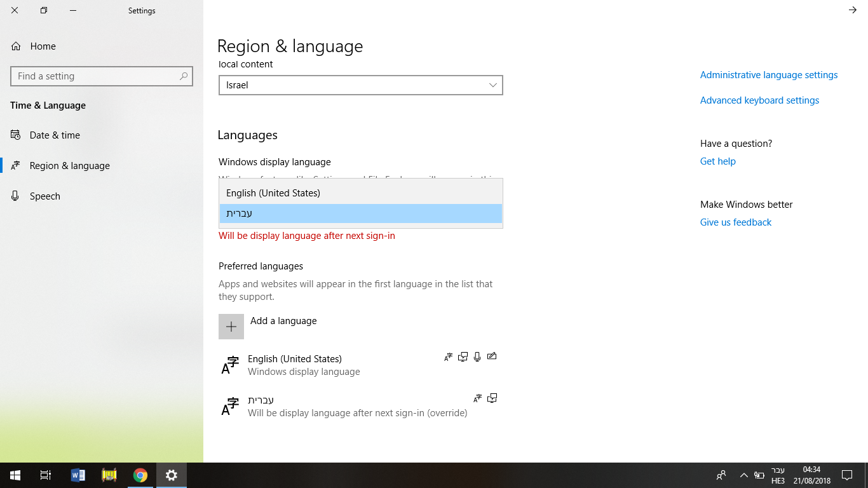Click the language glyph beside English (United States)
Screen dimensions: 868x488
click(230, 365)
